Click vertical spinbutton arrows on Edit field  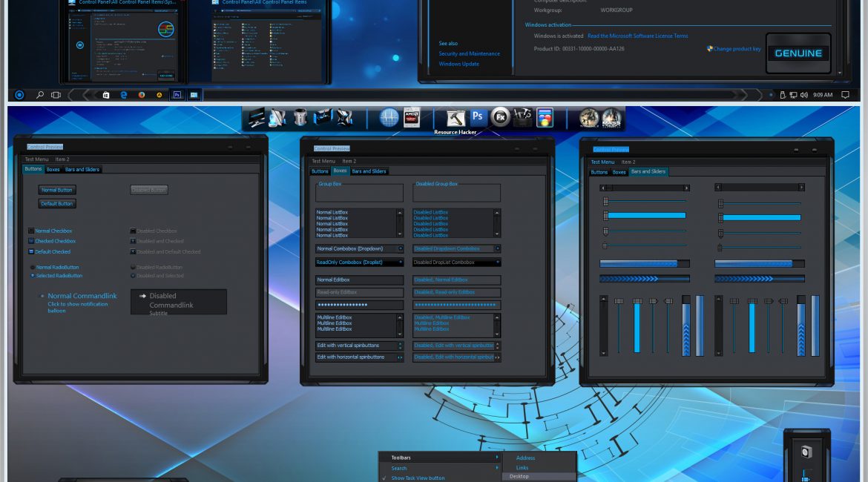click(x=400, y=346)
